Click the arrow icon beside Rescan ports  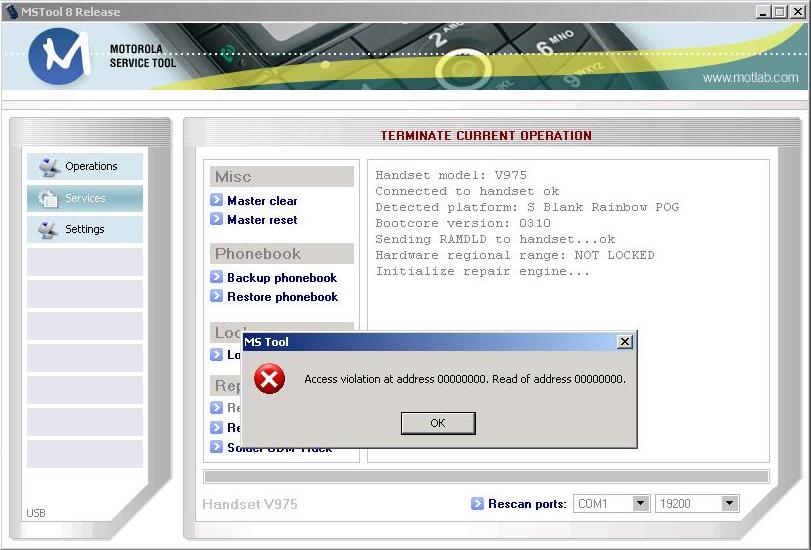pyautogui.click(x=477, y=503)
